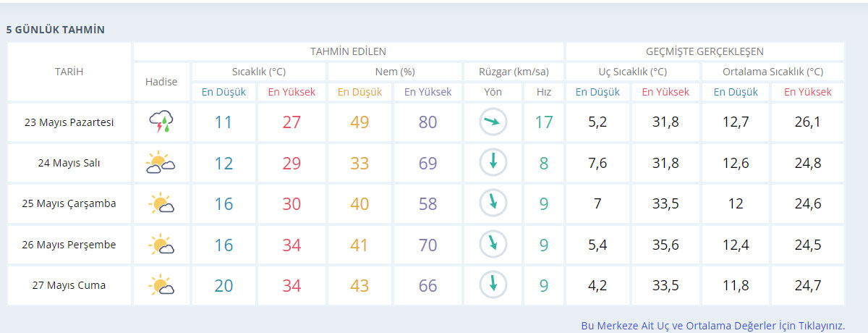
Task: Click the thunderstorm icon for 23 Mayıs Pazartesi
Action: pyautogui.click(x=161, y=122)
